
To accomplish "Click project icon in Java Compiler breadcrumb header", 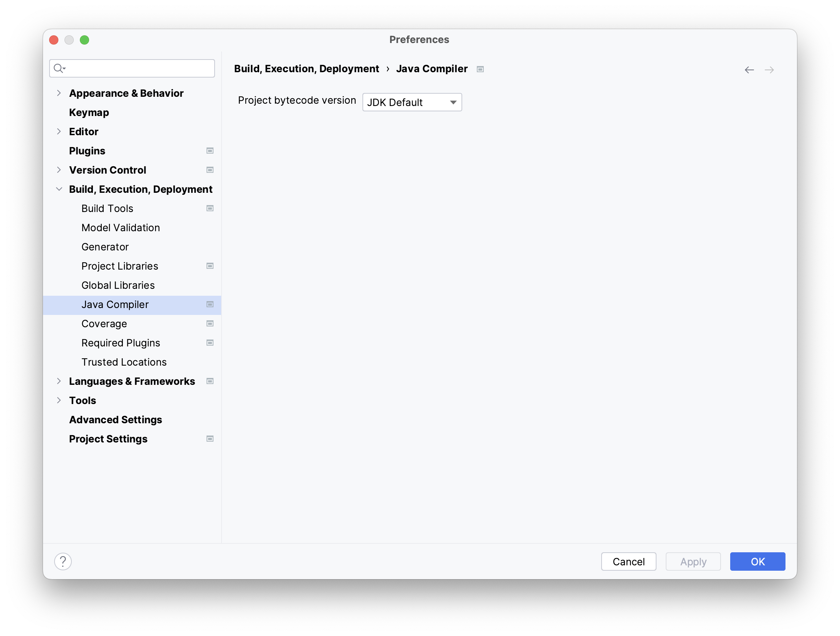I will 480,69.
